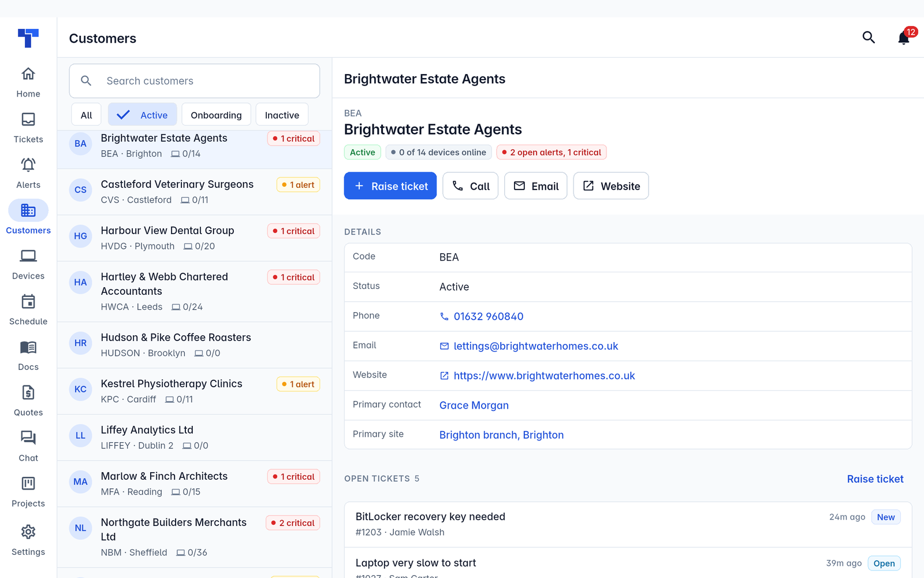Focus the Search customers field

[x=195, y=81]
